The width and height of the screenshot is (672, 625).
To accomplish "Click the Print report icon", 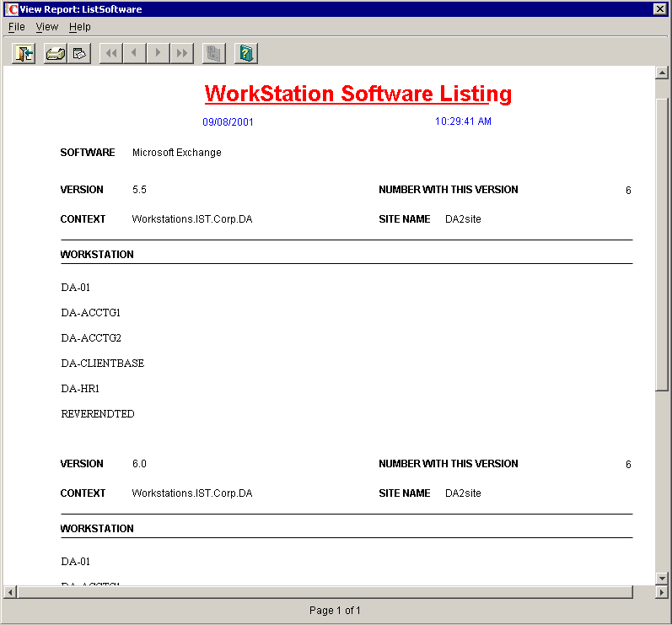I will point(56,54).
